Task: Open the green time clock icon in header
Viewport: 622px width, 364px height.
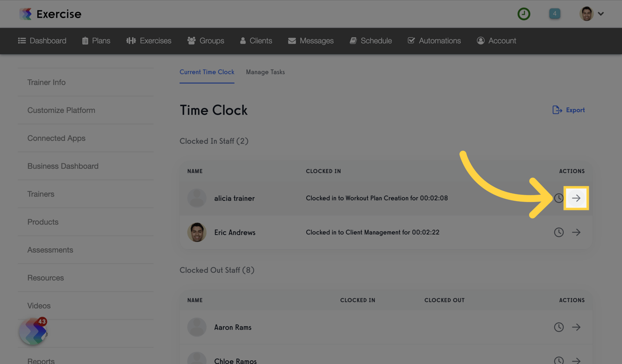Action: pyautogui.click(x=523, y=14)
